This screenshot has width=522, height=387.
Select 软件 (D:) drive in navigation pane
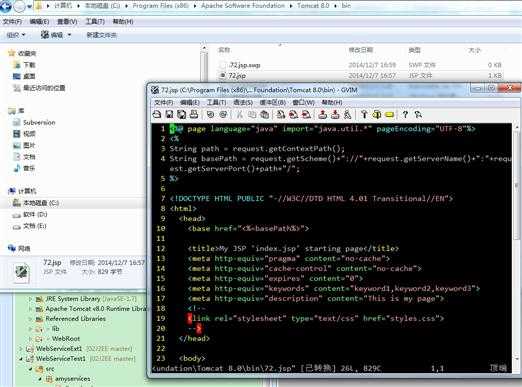click(35, 214)
